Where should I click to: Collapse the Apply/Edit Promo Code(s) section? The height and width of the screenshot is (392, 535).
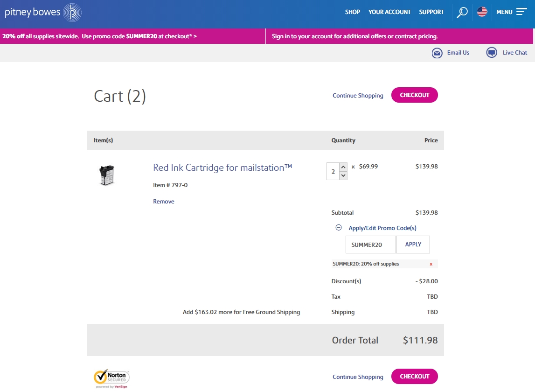tap(339, 228)
